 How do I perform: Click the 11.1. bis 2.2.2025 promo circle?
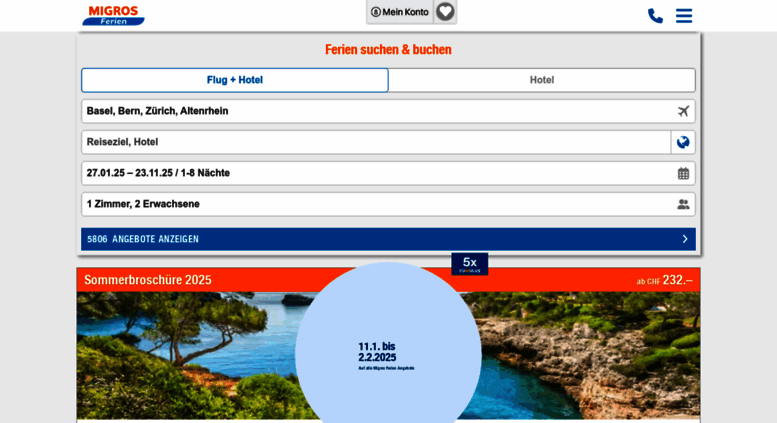pos(388,343)
